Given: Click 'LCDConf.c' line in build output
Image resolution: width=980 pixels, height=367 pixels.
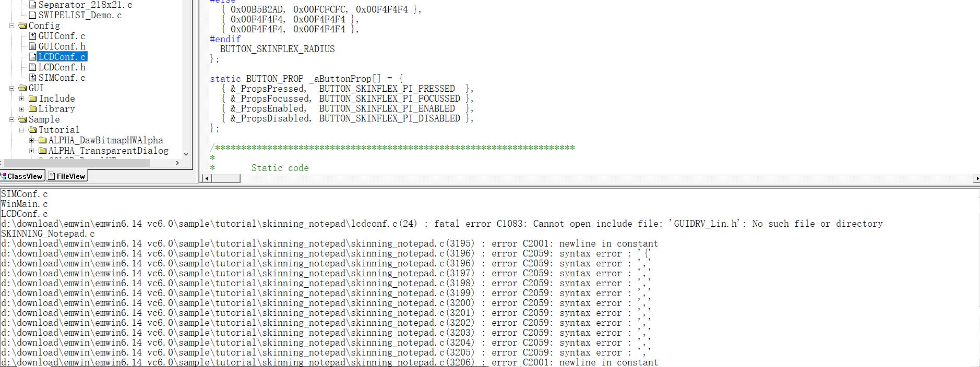Looking at the screenshot, I should (25, 214).
